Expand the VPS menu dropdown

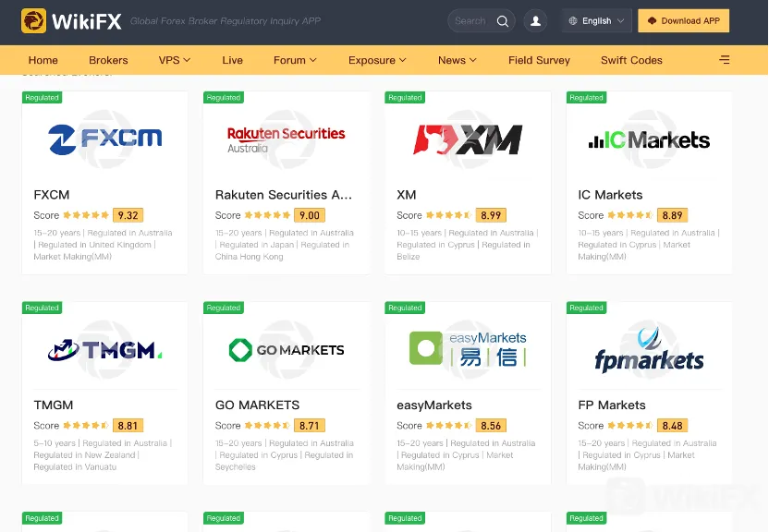(174, 60)
